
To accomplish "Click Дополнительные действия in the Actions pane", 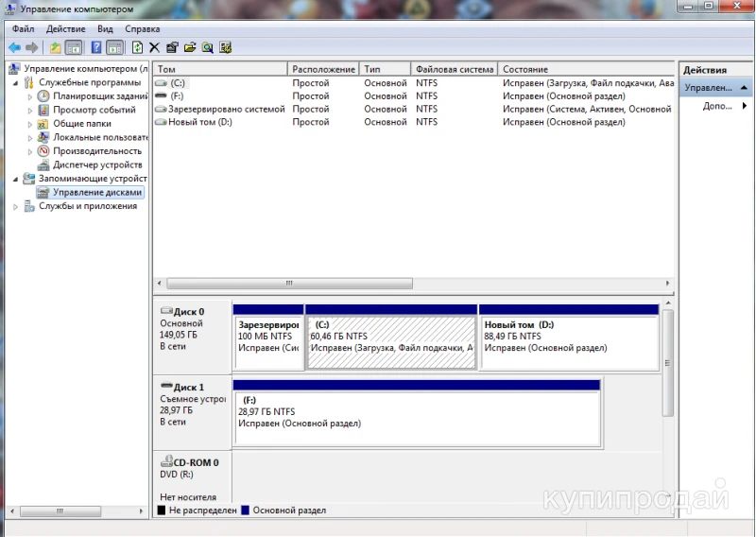I will point(717,106).
